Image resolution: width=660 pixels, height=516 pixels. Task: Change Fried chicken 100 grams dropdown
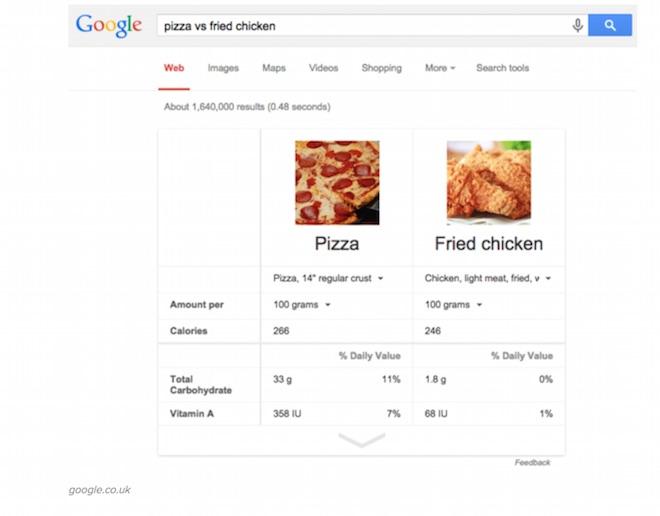point(453,305)
